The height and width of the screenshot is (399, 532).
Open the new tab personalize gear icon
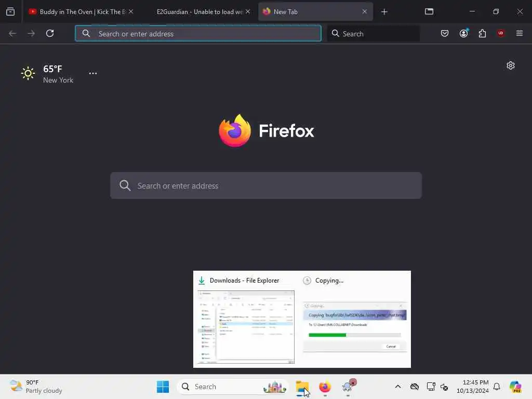(x=510, y=65)
